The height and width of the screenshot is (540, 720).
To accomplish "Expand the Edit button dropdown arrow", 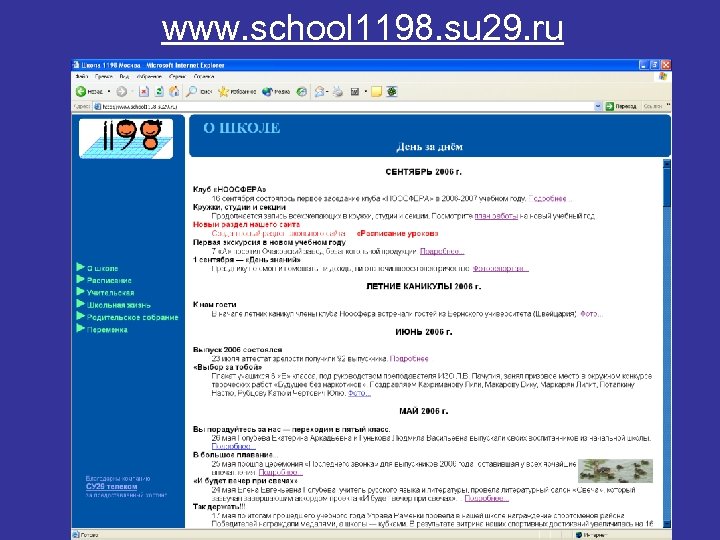I will 366,92.
